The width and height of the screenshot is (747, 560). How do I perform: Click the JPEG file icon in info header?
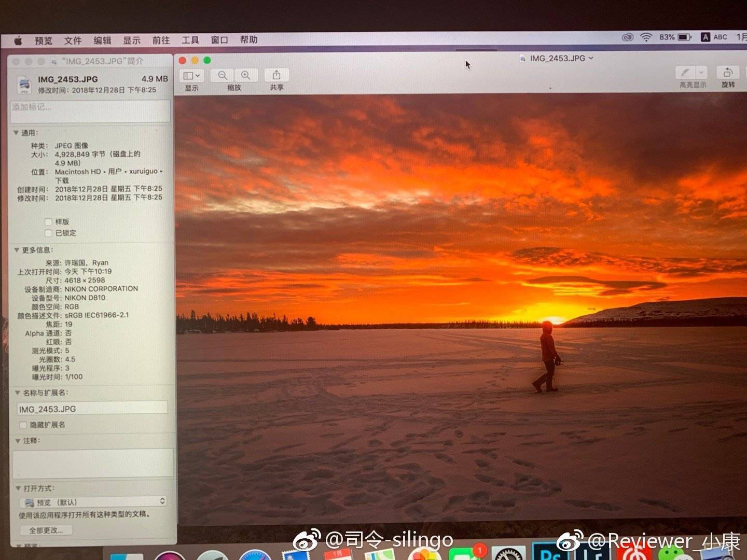coord(24,85)
